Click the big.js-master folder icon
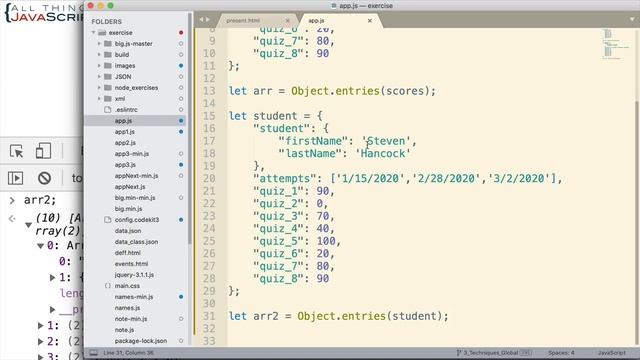This screenshot has height=360, width=640. coord(108,43)
